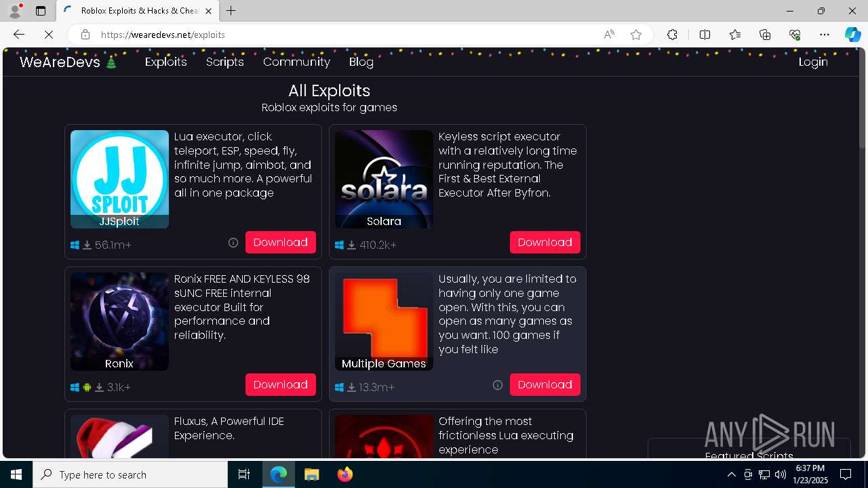This screenshot has width=868, height=488.
Task: Go back to previous page
Action: tap(18, 35)
